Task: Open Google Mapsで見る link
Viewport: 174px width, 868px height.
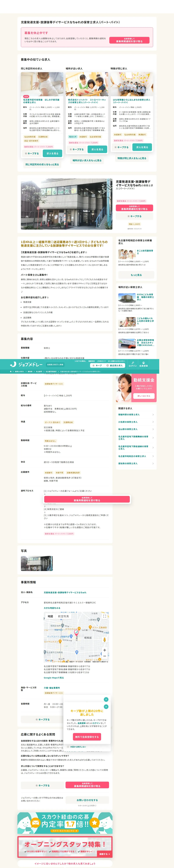Action: (54, 678)
